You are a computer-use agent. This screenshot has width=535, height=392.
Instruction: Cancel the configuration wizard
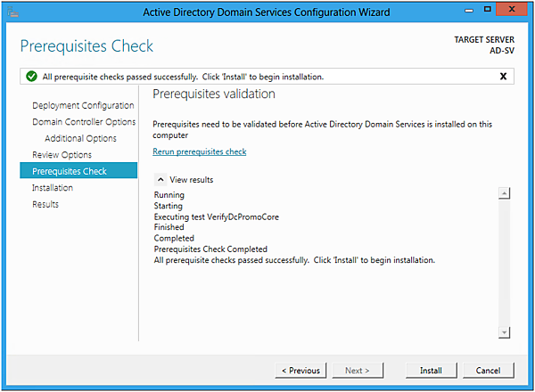point(488,370)
